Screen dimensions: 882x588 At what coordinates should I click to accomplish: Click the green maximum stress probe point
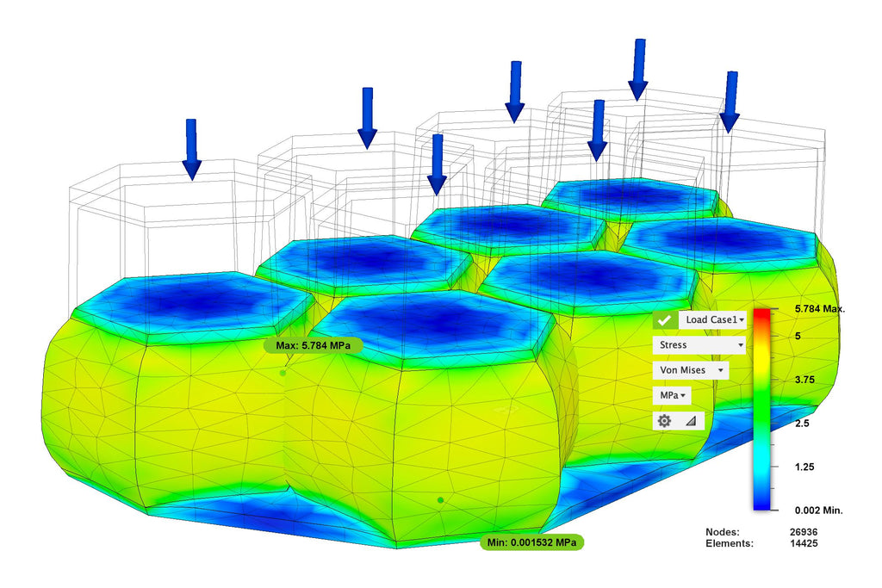click(283, 374)
